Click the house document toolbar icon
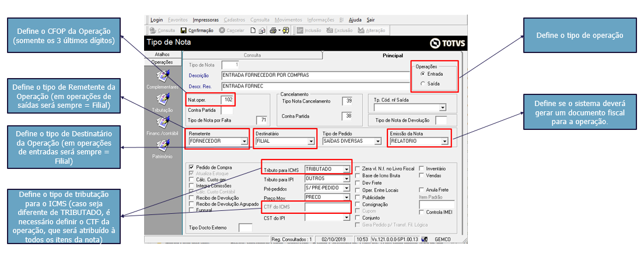This screenshot has width=644, height=261. pos(261,30)
